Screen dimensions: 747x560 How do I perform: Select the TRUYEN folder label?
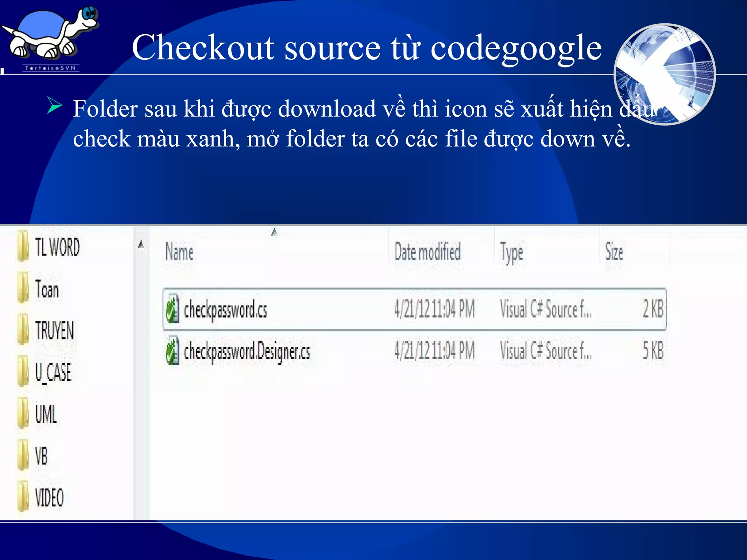55,331
